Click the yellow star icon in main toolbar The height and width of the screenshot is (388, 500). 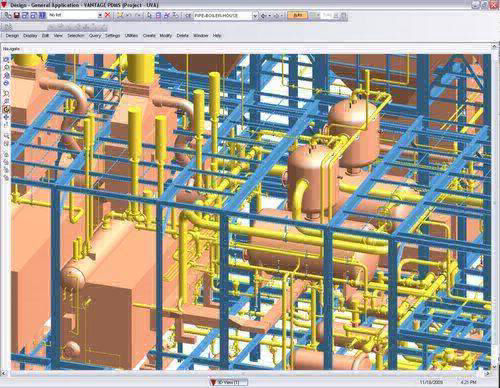(120, 15)
